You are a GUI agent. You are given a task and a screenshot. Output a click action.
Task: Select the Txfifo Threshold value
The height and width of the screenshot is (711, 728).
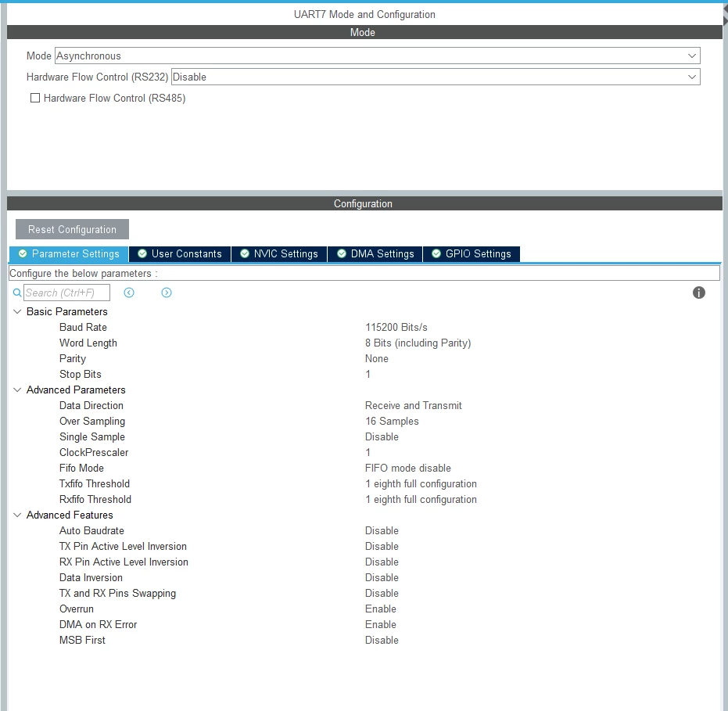click(421, 484)
